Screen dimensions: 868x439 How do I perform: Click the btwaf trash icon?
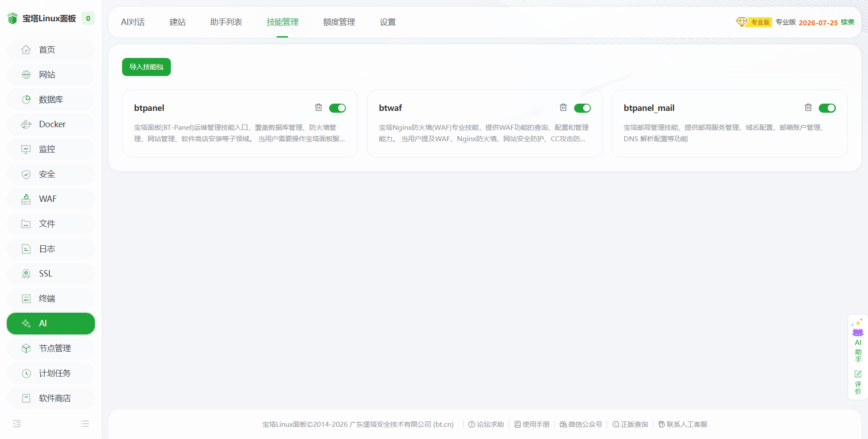click(x=563, y=108)
